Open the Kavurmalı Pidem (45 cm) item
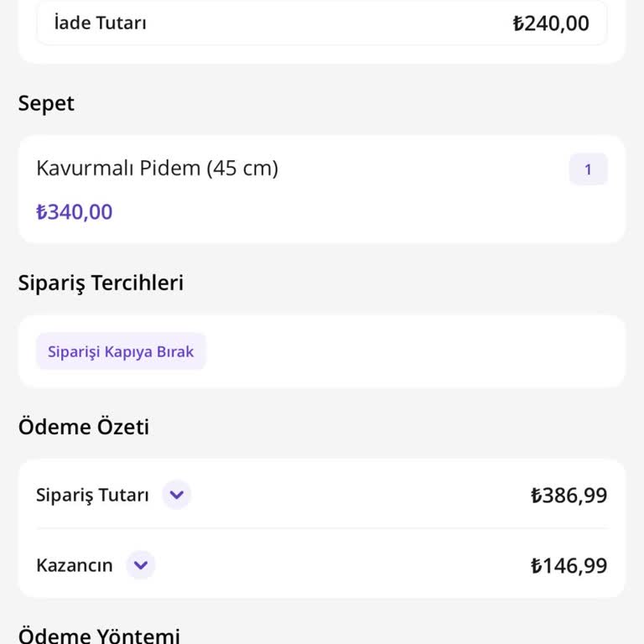Screen dimensions: 644x644 (157, 169)
